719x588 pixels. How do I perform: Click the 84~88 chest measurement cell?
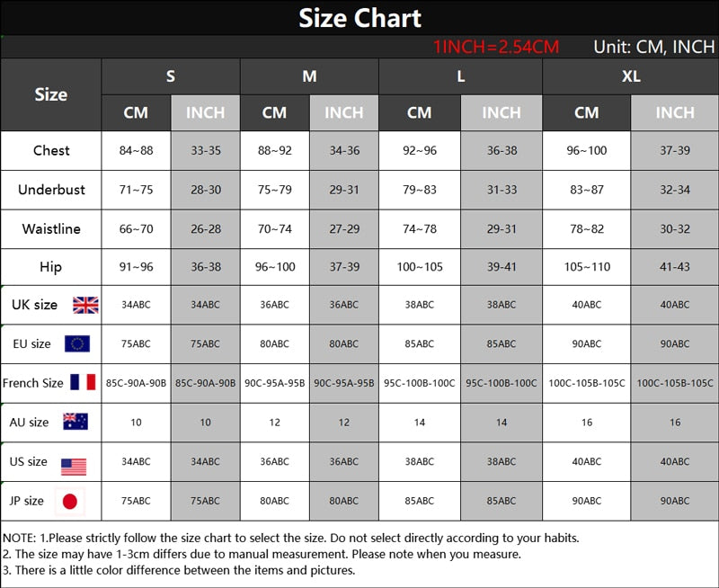pos(137,150)
